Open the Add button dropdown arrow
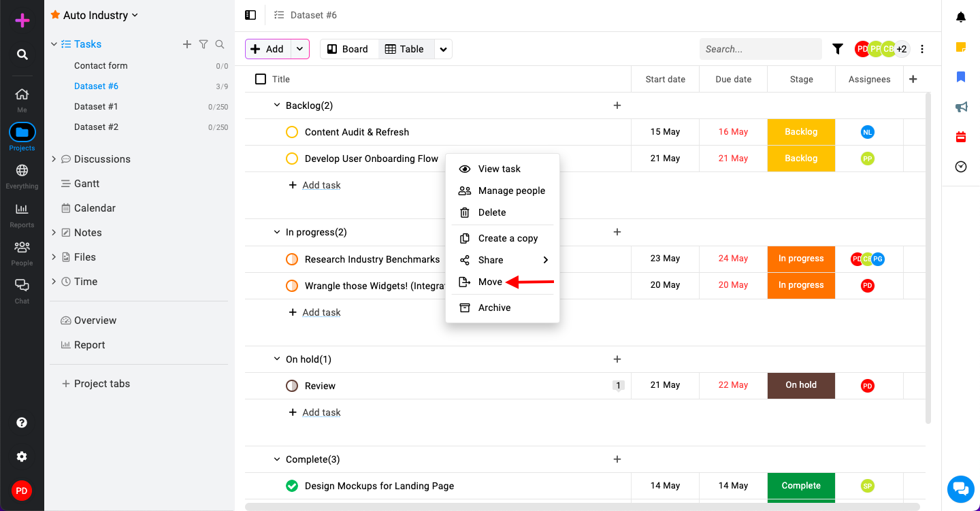This screenshot has height=511, width=980. coord(300,49)
